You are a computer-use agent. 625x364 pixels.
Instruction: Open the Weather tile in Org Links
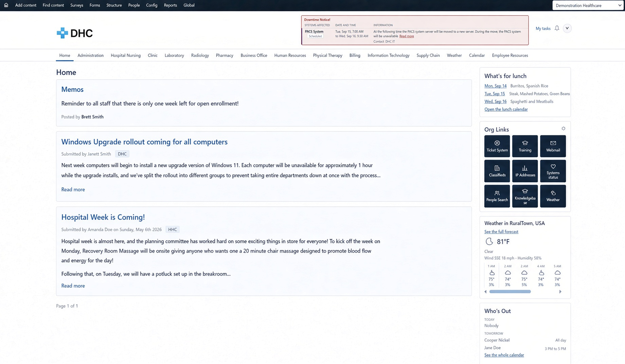tap(553, 196)
